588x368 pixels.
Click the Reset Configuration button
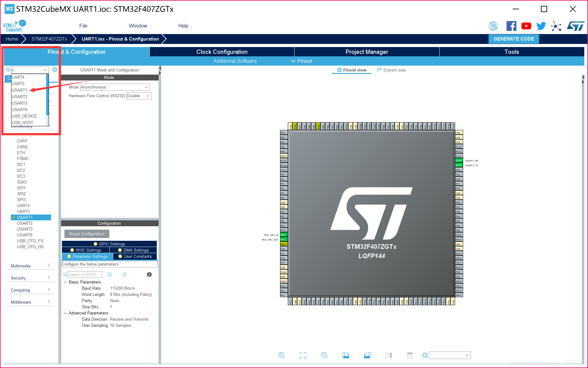[x=87, y=234]
